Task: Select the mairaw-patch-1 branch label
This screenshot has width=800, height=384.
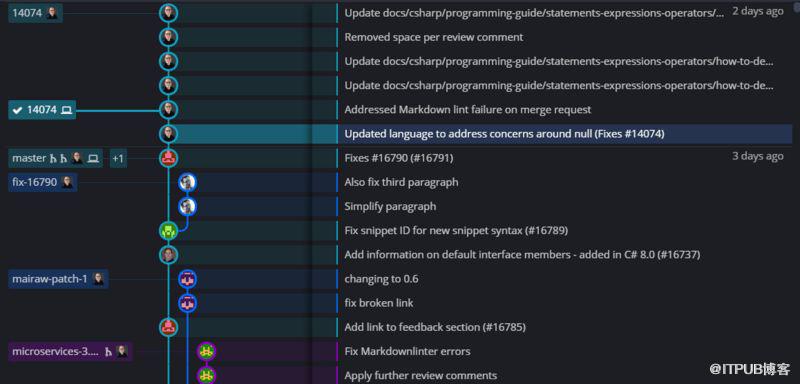Action: tap(58, 279)
